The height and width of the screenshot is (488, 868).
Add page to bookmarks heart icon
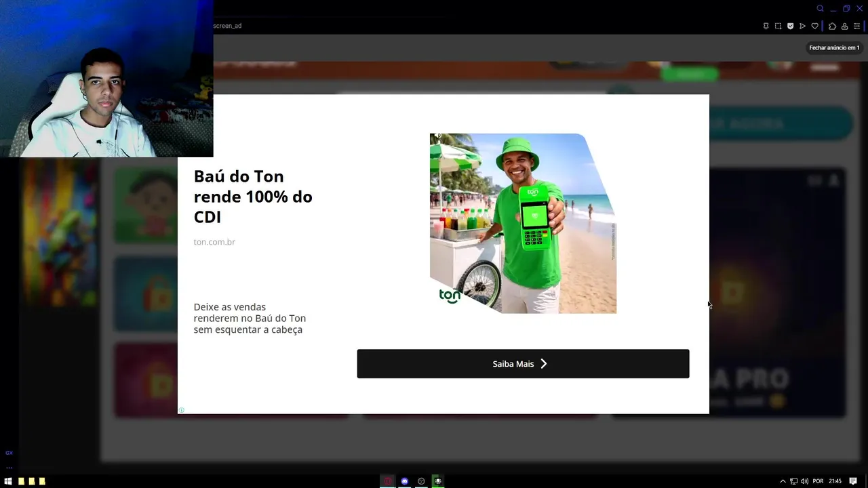(x=814, y=26)
